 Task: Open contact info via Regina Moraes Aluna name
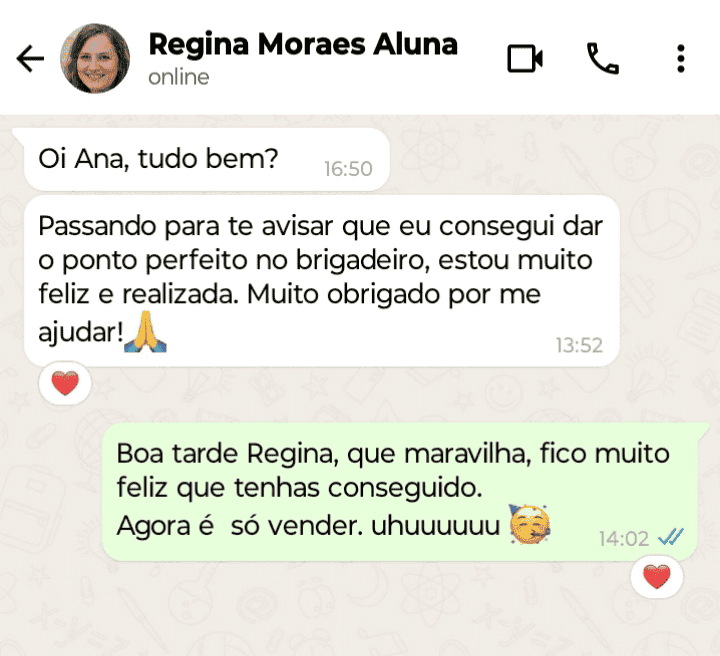tap(303, 45)
